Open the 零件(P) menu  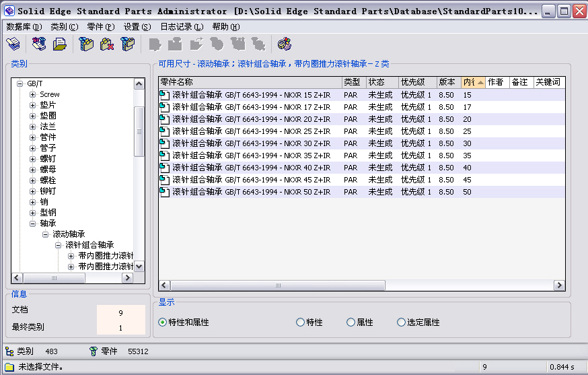pyautogui.click(x=101, y=27)
